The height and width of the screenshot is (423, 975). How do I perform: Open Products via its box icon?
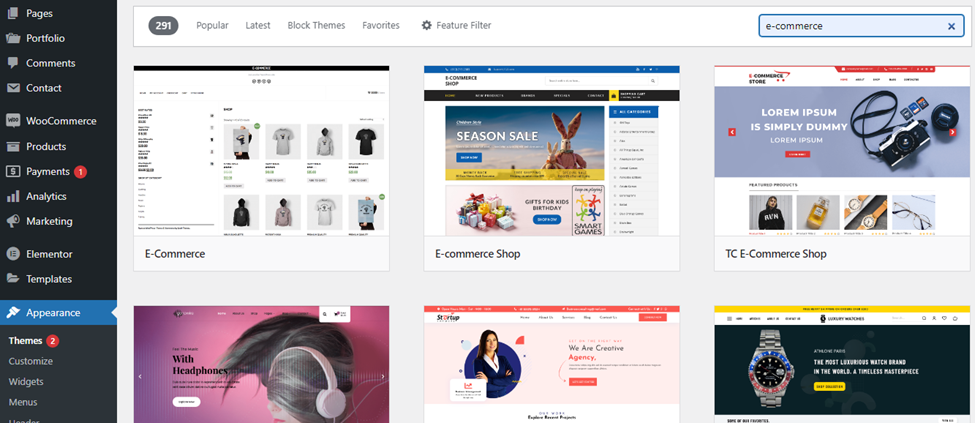(x=13, y=147)
